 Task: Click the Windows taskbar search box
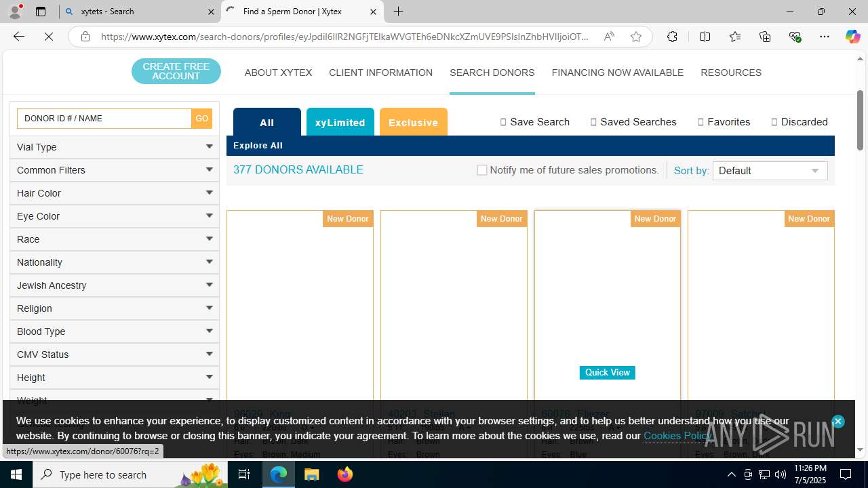tap(131, 474)
